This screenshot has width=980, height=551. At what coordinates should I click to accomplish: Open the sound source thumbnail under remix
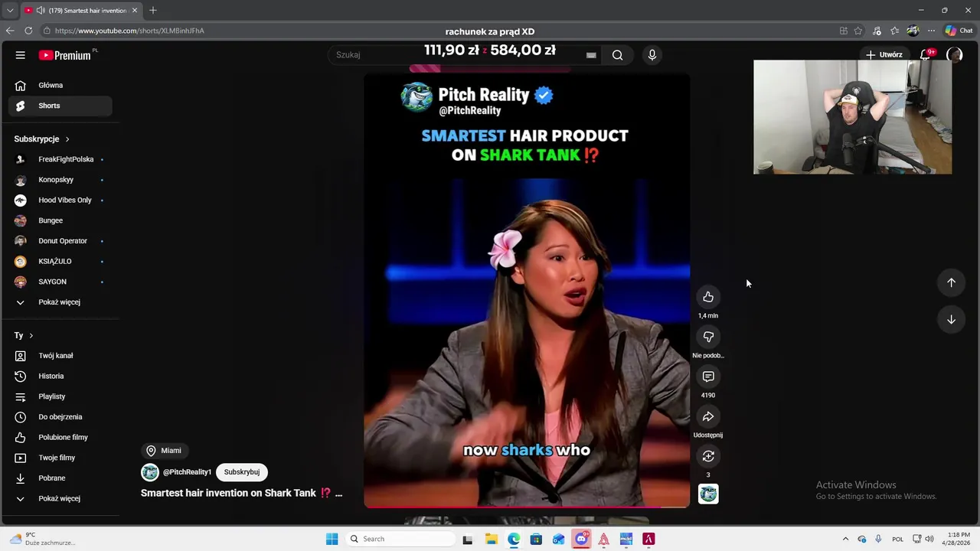tap(708, 494)
